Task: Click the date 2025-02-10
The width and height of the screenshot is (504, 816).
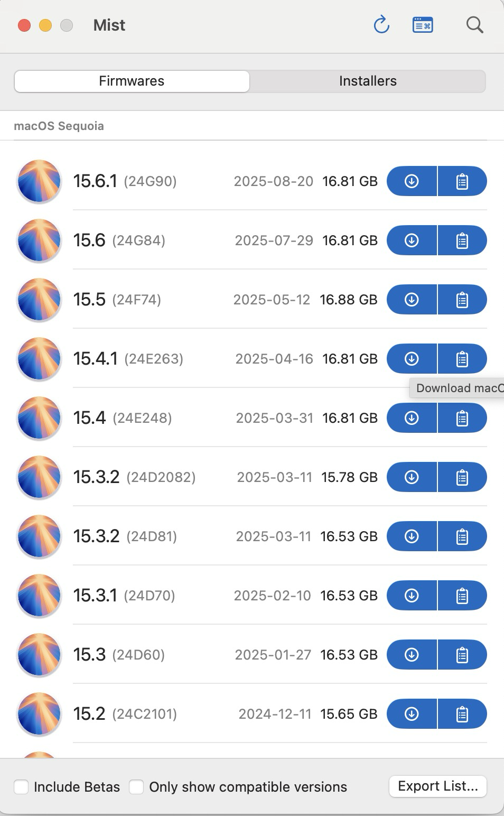Action: pyautogui.click(x=273, y=596)
